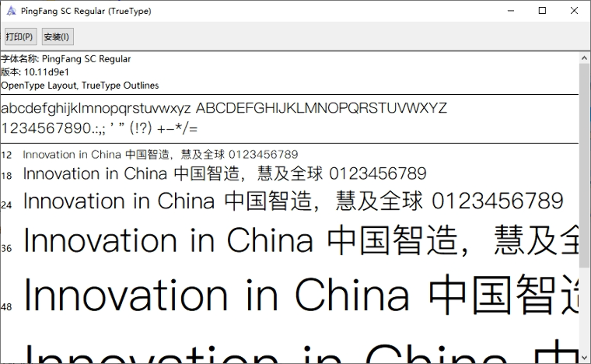Maximize the font viewer window
The image size is (591, 364).
pyautogui.click(x=542, y=11)
